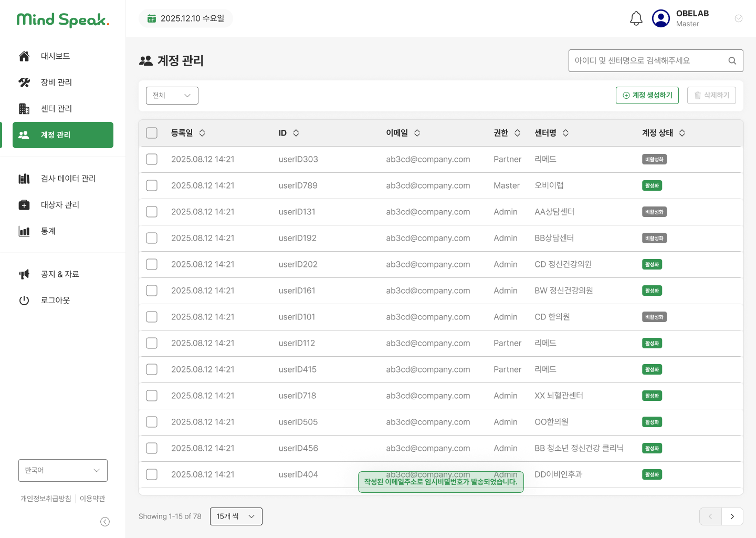
Task: Sort by 등록일 column arrows
Action: (x=202, y=133)
